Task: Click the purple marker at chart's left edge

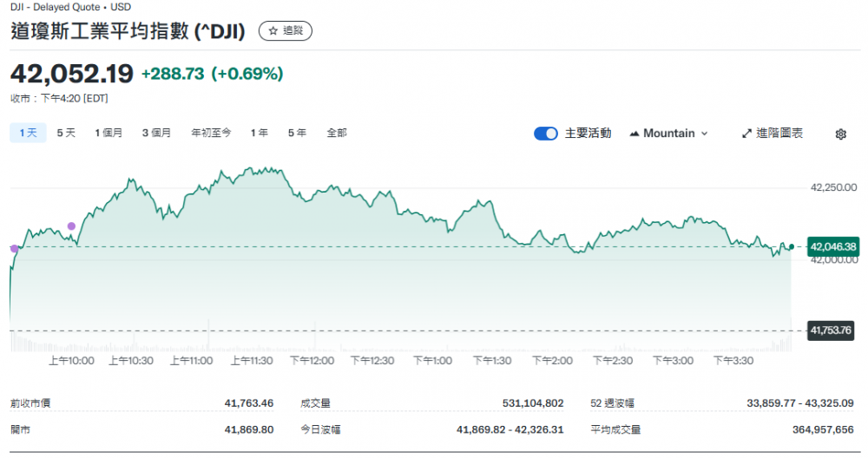Action: click(14, 249)
